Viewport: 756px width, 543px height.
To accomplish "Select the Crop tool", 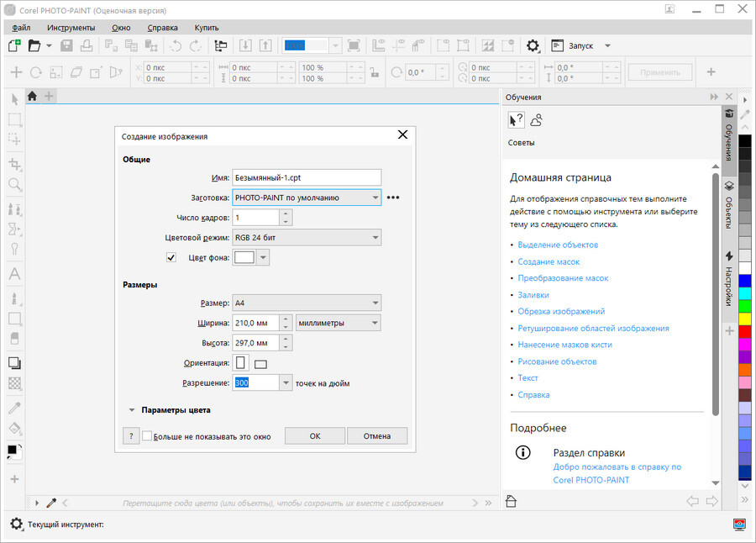I will click(x=15, y=164).
